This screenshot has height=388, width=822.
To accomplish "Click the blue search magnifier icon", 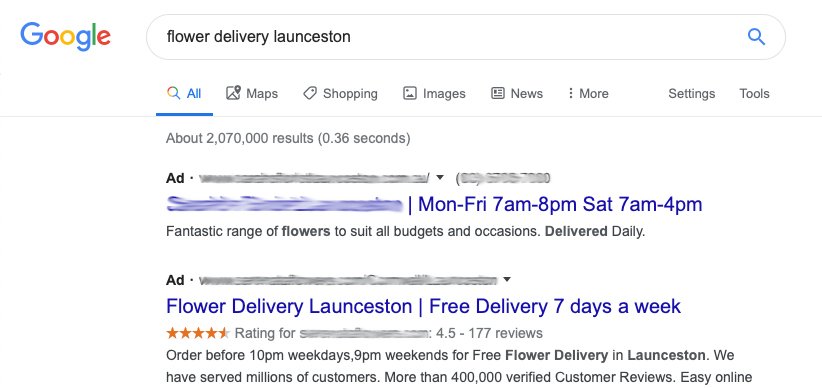I will pyautogui.click(x=756, y=37).
